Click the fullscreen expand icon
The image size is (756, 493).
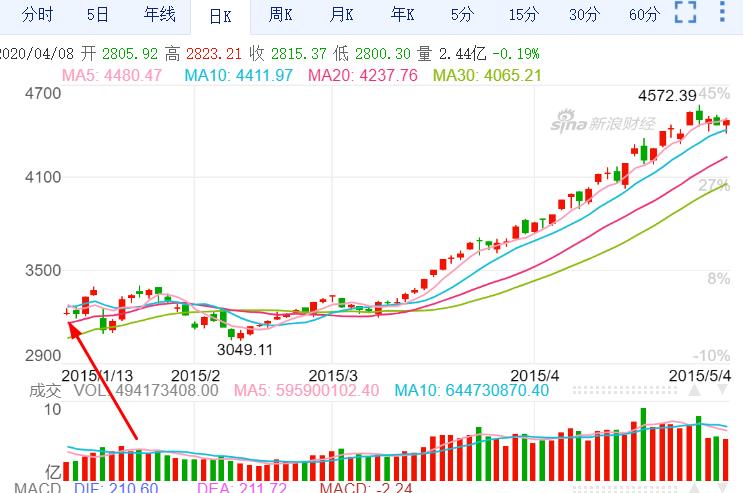pos(685,13)
